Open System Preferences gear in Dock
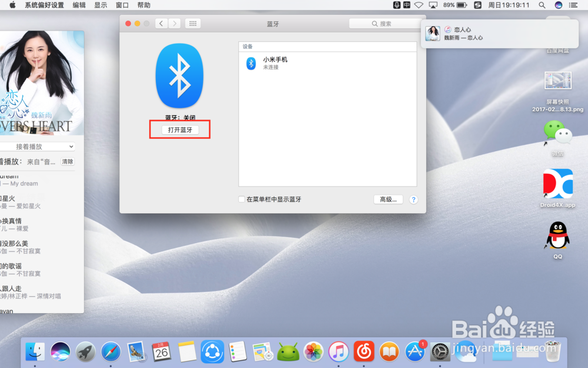The height and width of the screenshot is (368, 588). pos(440,352)
